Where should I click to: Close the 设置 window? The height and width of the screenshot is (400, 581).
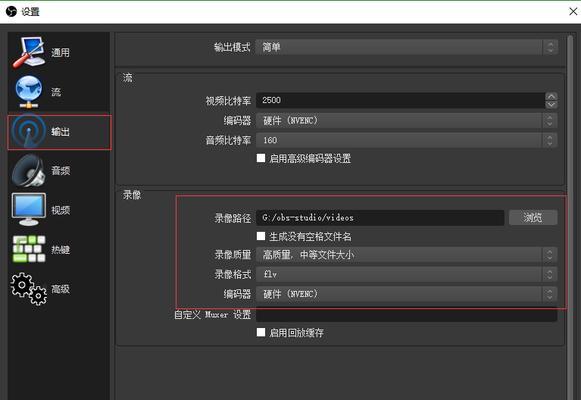pyautogui.click(x=573, y=11)
